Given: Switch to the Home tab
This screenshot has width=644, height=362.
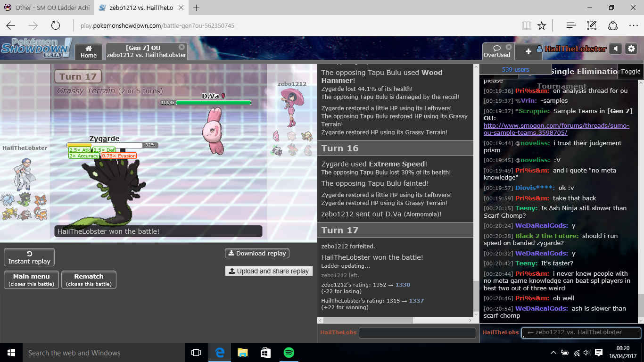Looking at the screenshot, I should 89,51.
